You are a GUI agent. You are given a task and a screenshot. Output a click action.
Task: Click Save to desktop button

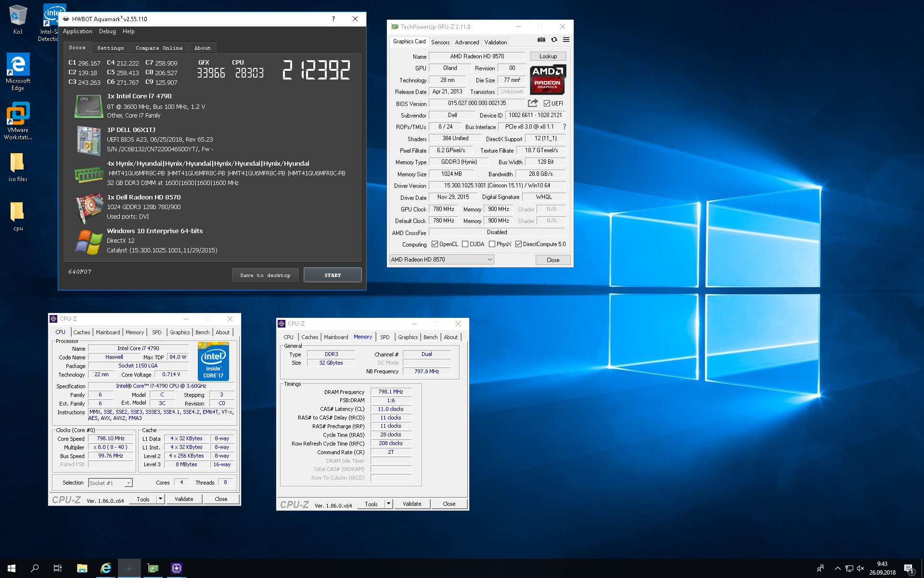(x=265, y=275)
